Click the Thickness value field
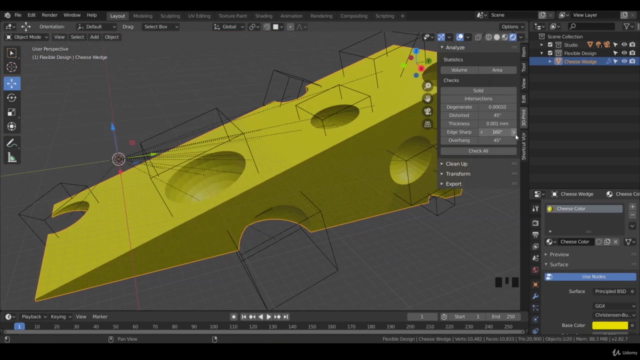The width and height of the screenshot is (640, 360). [x=497, y=124]
